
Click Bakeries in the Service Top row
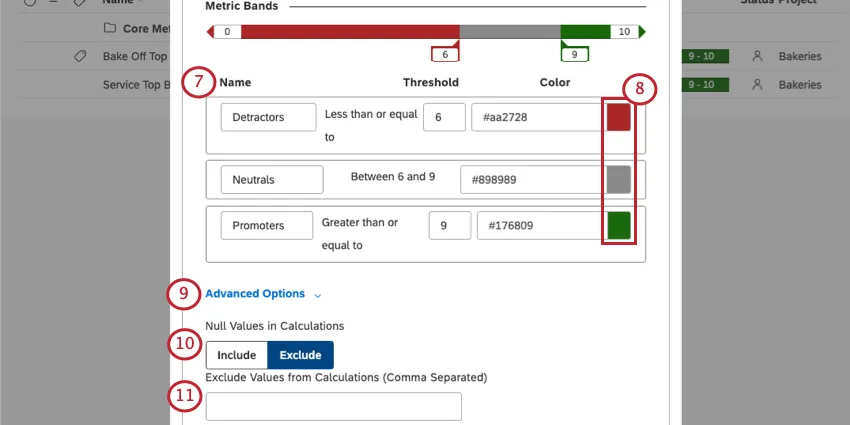(x=800, y=85)
